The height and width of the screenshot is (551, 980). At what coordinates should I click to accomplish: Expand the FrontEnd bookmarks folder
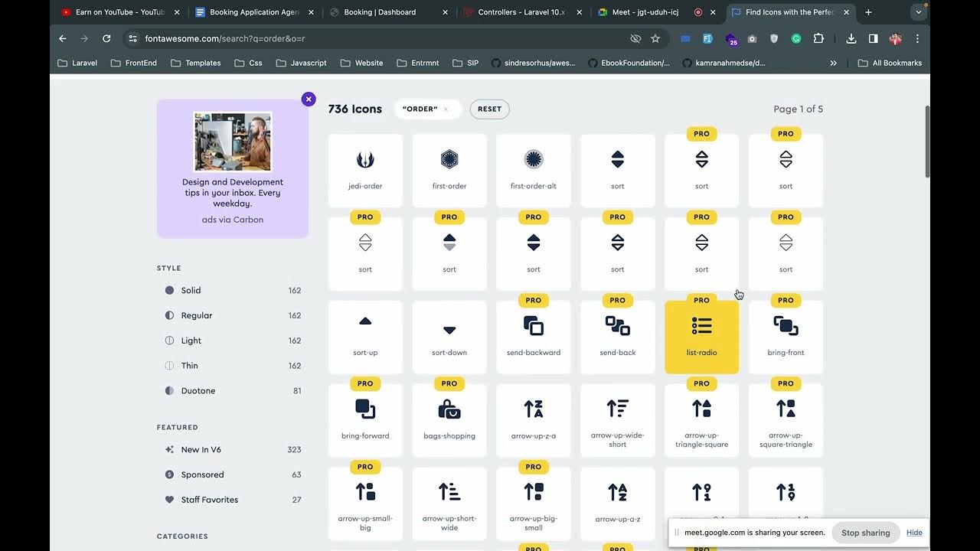pos(134,63)
